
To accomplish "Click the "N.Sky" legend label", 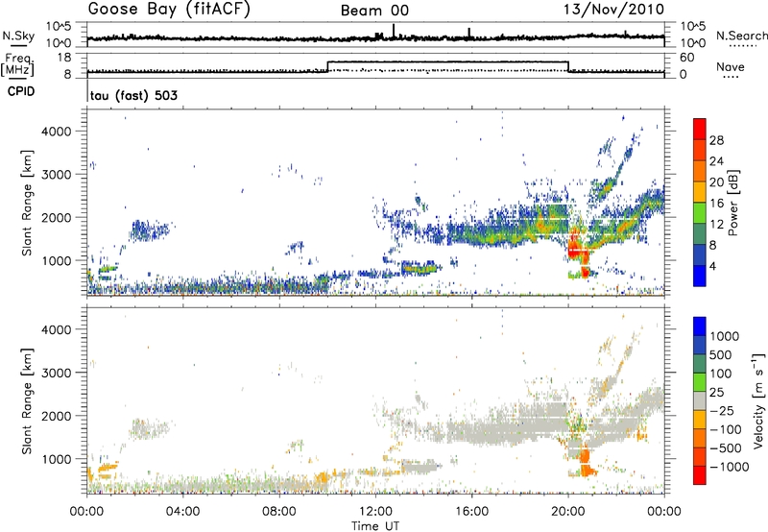I will point(18,36).
